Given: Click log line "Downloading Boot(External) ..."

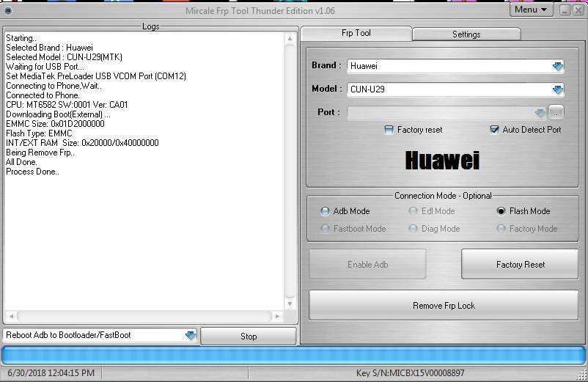Looking at the screenshot, I should pos(58,114).
